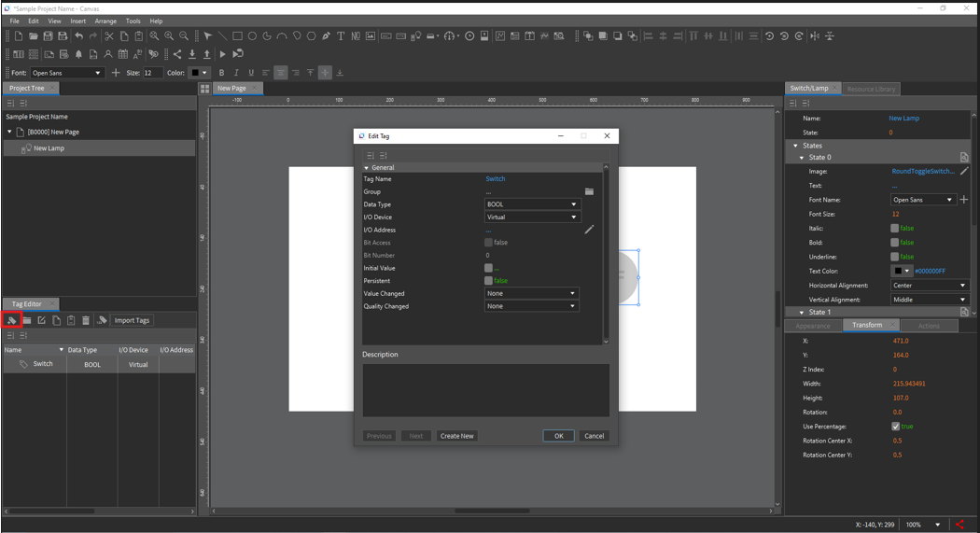Click the pencil icon next to I/O Address
The image size is (980, 533).
click(589, 230)
